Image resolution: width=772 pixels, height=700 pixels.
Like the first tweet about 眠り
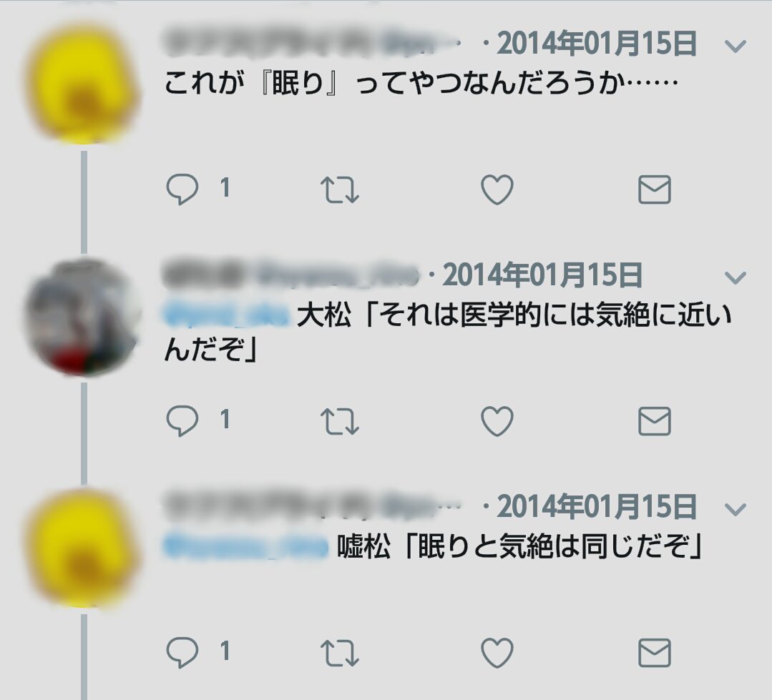click(497, 189)
